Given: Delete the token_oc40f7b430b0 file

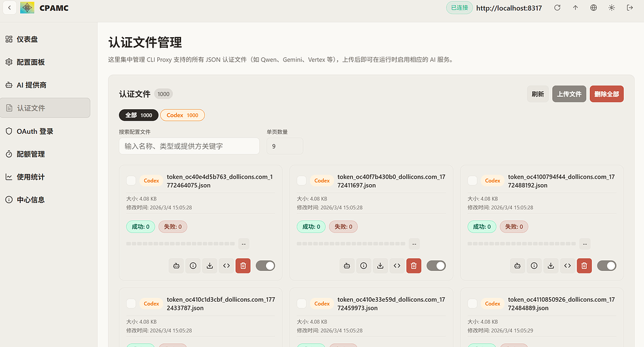Looking at the screenshot, I should [x=414, y=266].
